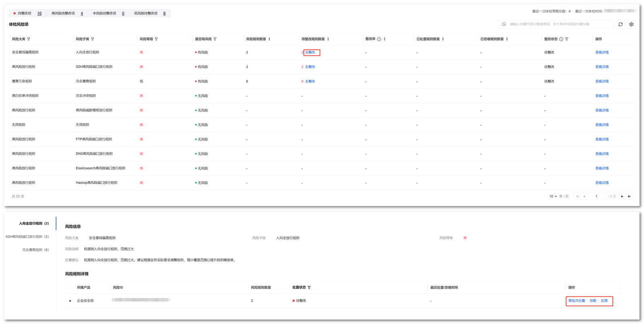Go to the first page of results
644x324 pixels.
click(x=578, y=196)
